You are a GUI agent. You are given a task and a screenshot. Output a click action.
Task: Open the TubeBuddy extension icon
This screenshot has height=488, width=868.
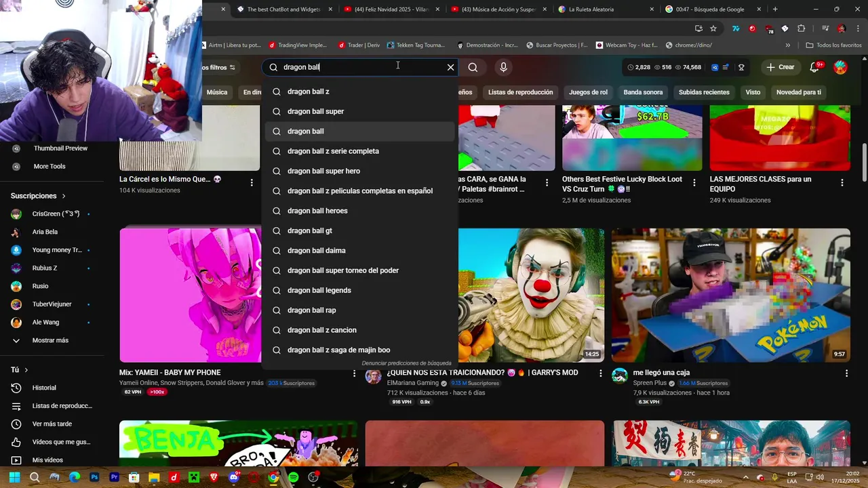click(x=752, y=28)
